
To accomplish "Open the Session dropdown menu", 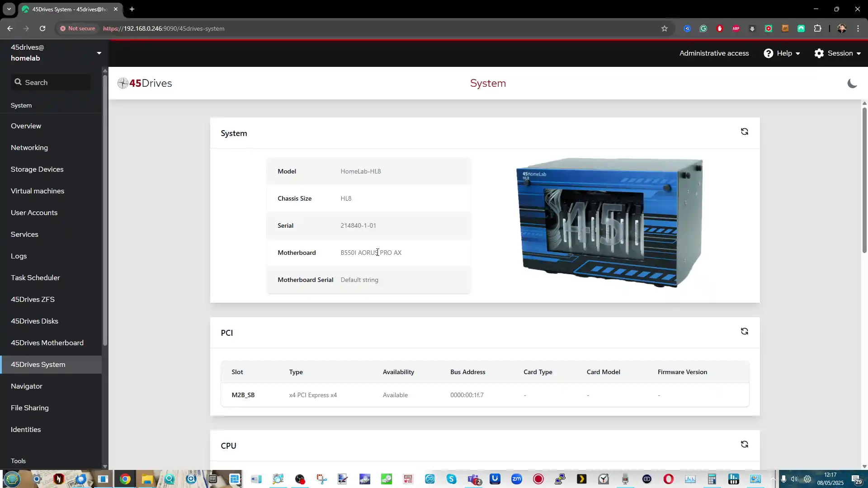I will pos(837,53).
